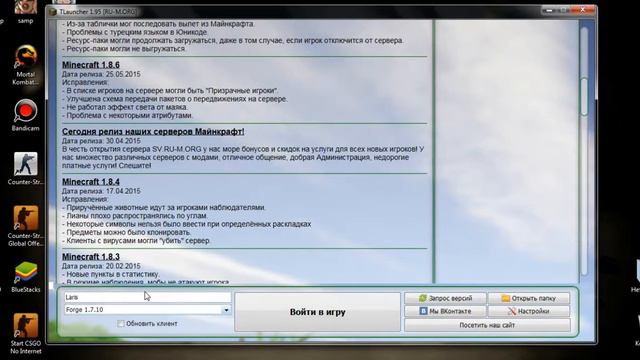The image size is (640, 360).
Task: Open the BlueStacks desktop icon
Action: [x=25, y=277]
